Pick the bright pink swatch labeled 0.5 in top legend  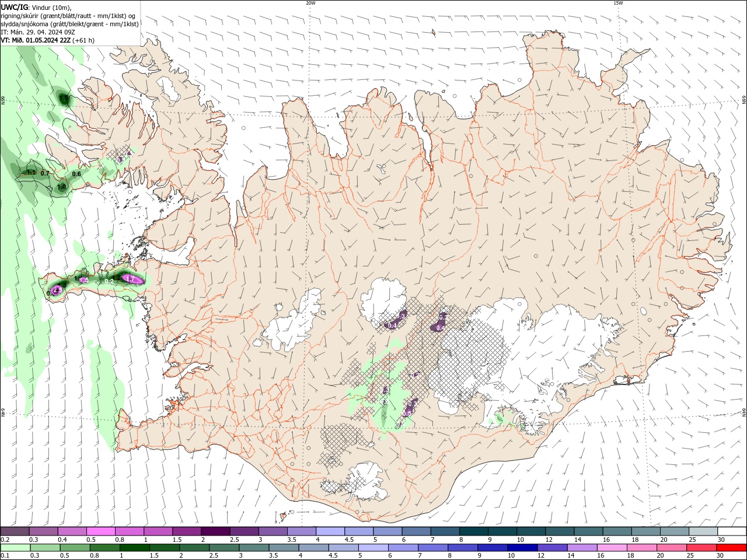[x=100, y=531]
